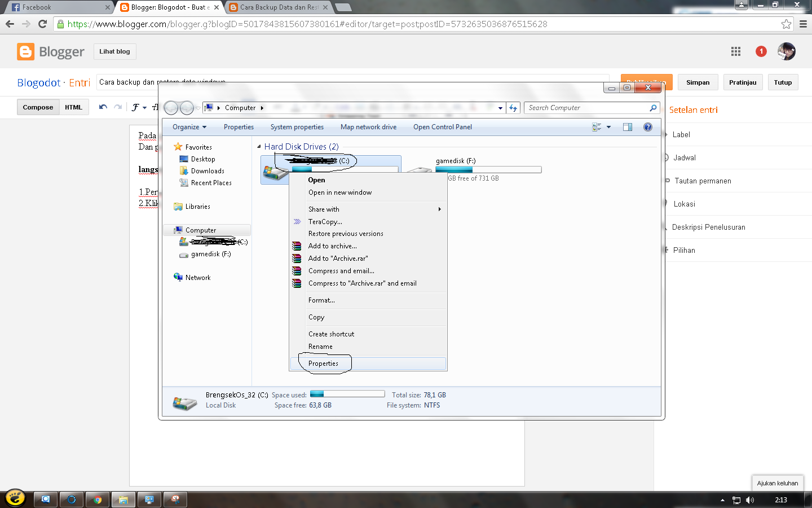Click Properties in the Explorer toolbar
The height and width of the screenshot is (508, 812).
click(239, 127)
